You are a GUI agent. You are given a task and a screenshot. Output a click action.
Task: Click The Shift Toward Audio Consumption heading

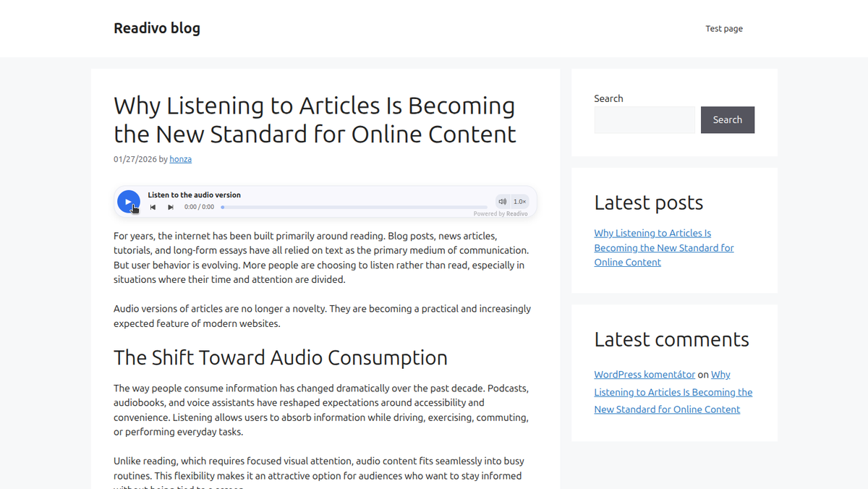[281, 357]
